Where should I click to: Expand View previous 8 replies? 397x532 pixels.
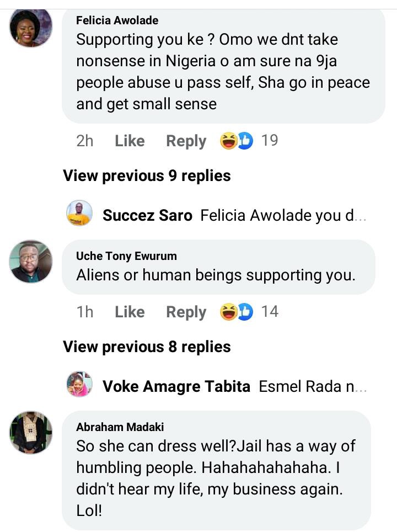147,347
